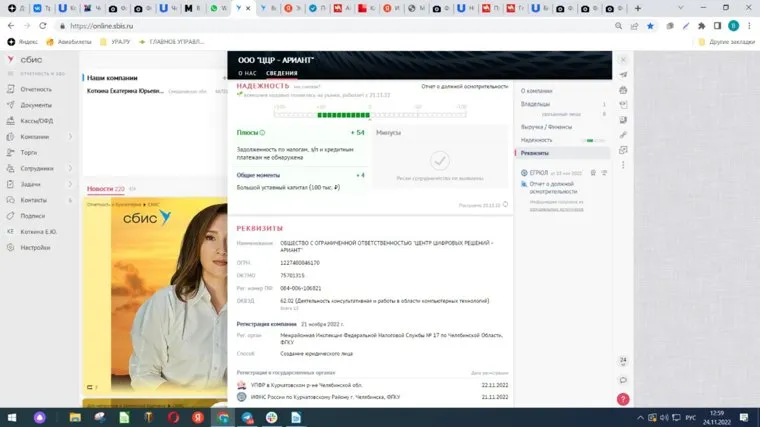760x427 pixels.
Task: Open Кассы/ОФД in the left sidebar
Action: click(x=38, y=120)
